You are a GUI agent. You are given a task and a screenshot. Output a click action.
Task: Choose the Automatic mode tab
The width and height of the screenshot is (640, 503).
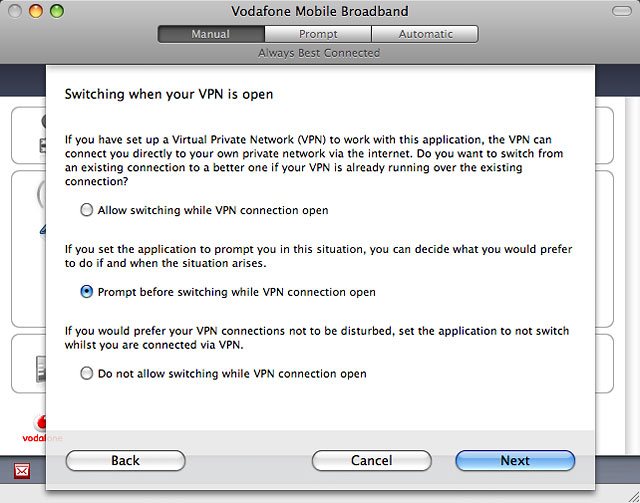pos(424,34)
